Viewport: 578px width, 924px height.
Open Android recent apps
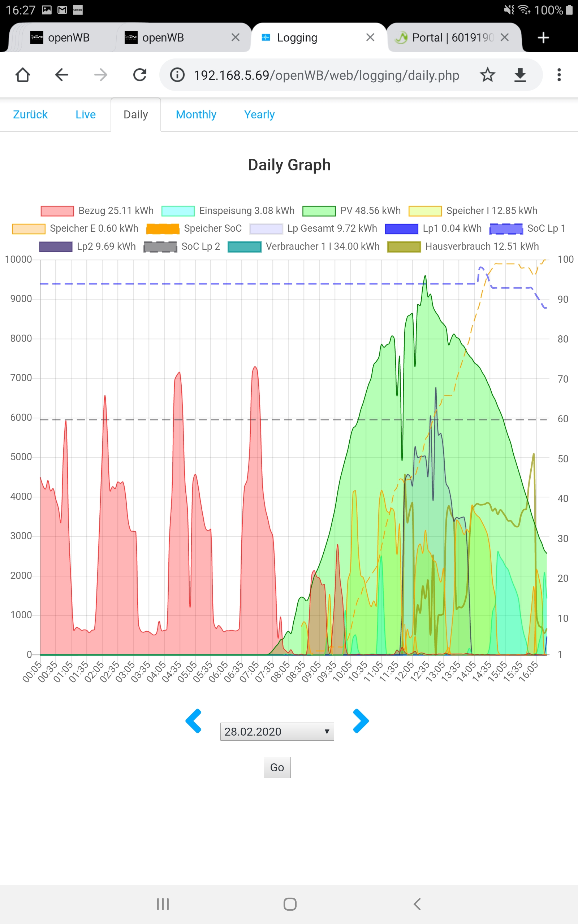tap(163, 904)
